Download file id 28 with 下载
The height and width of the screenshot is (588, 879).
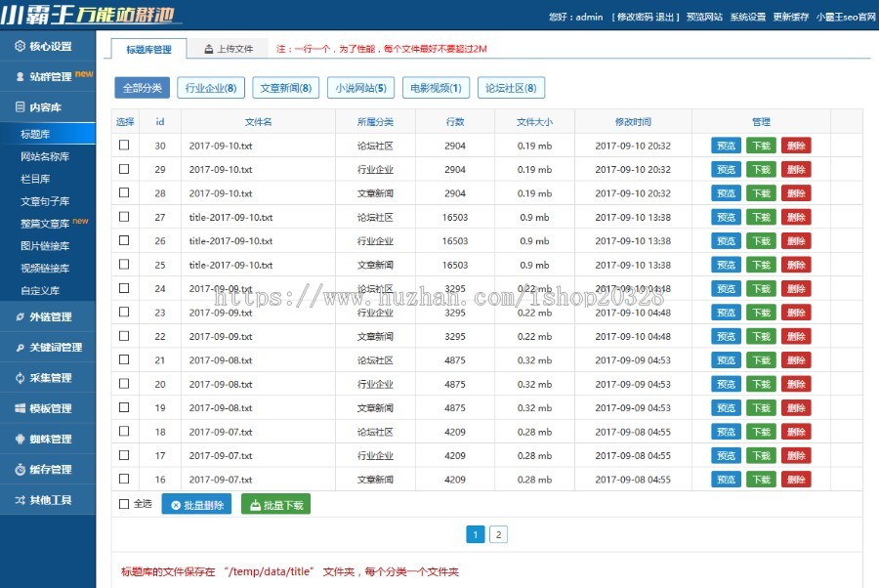pos(761,193)
